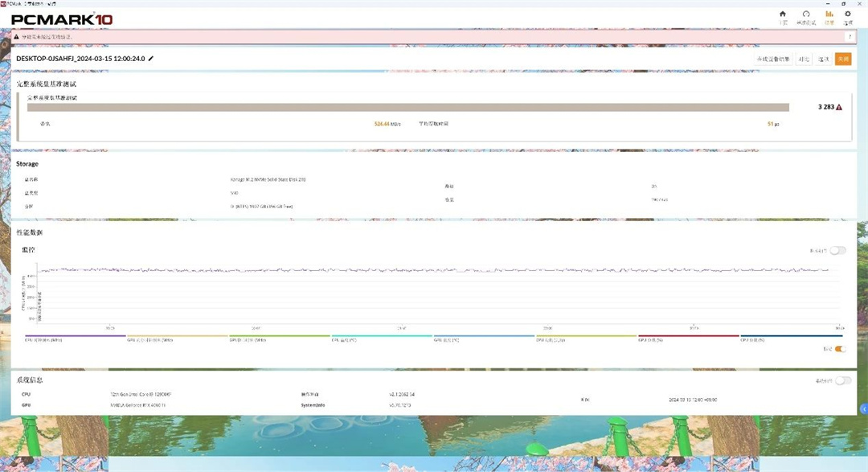Click the SystemInfo label

point(313,405)
